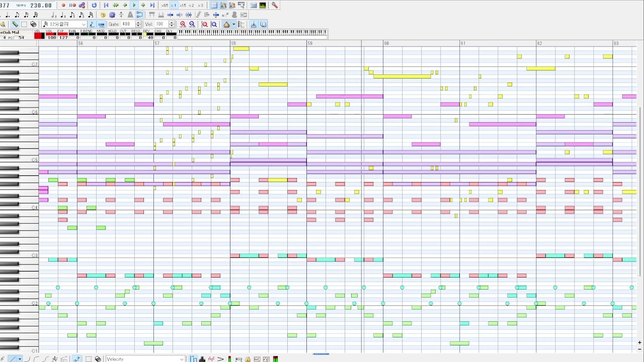Screen dimensions: 644x362
Task: Select the long yellow note in measure 60
Action: point(402,76)
